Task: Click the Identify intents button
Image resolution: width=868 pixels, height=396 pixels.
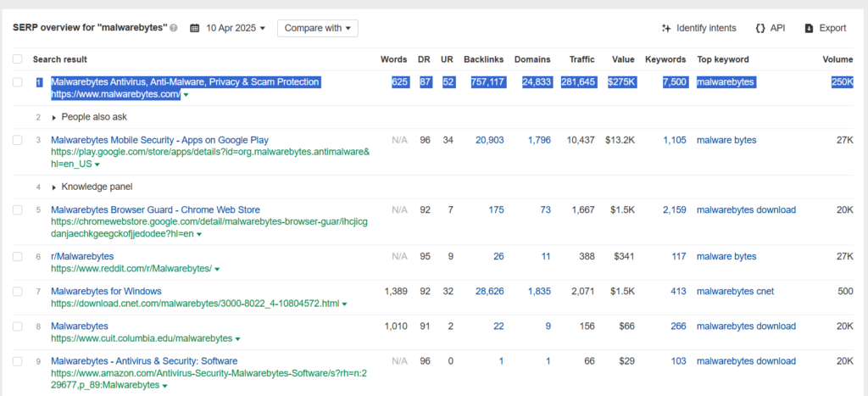Action: [x=699, y=28]
